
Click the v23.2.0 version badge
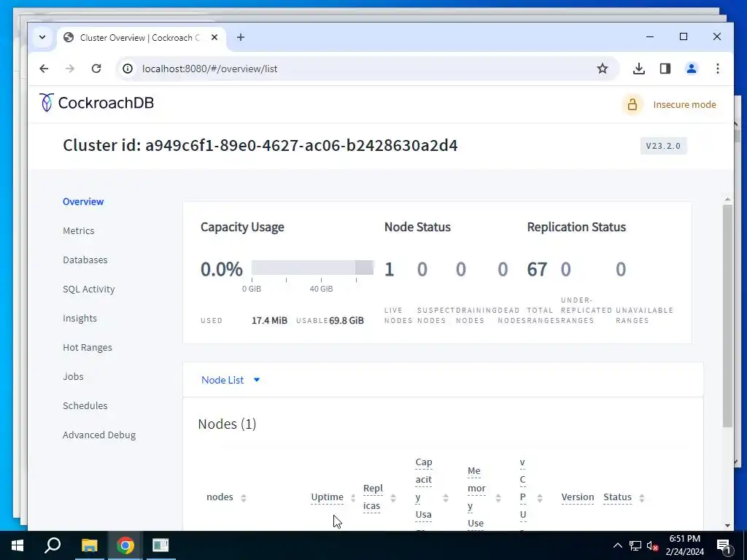663,146
